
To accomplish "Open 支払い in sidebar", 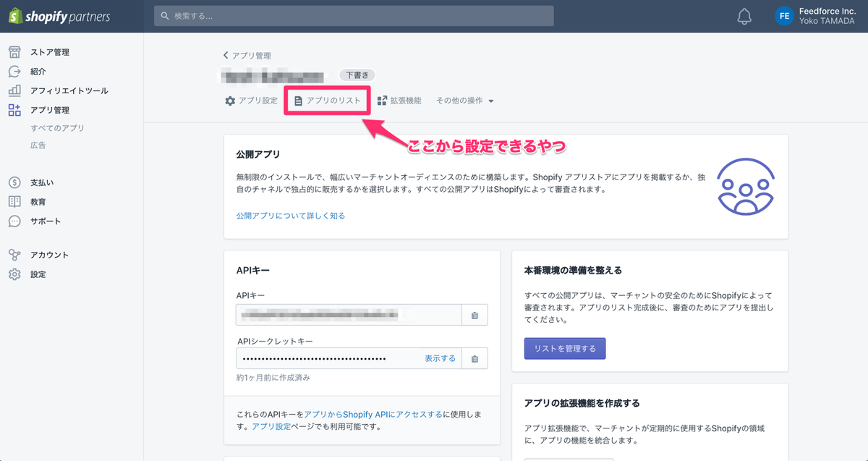I will pos(42,182).
